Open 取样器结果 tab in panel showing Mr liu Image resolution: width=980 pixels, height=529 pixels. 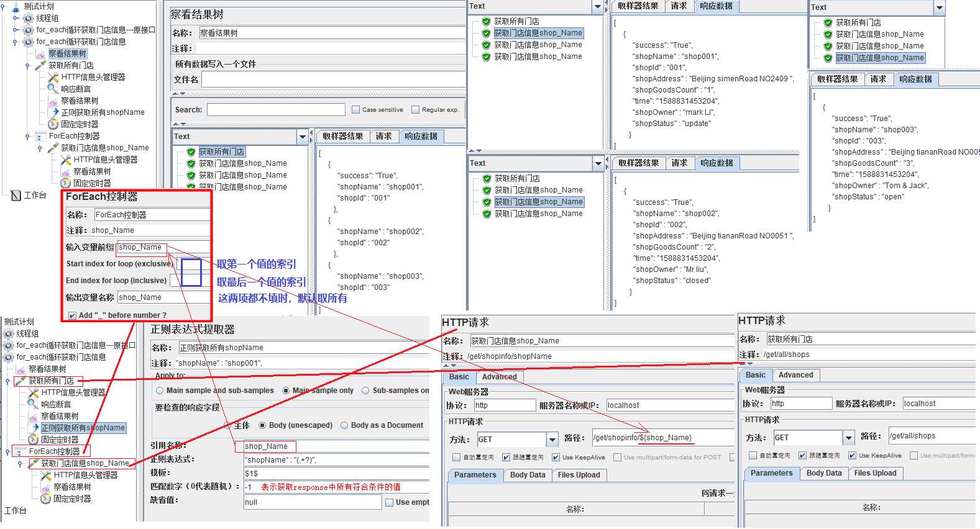(638, 163)
